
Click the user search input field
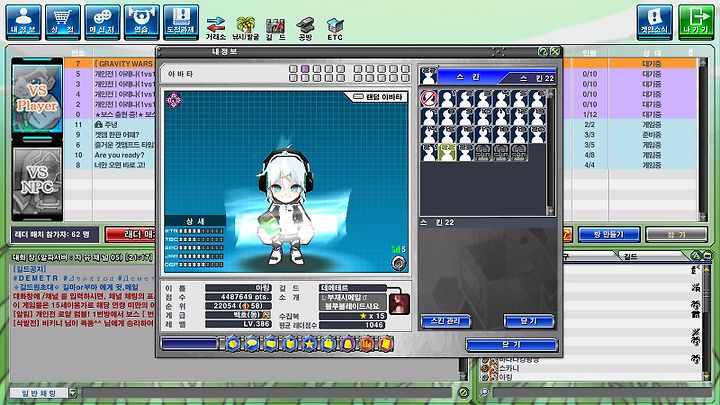tap(601, 393)
